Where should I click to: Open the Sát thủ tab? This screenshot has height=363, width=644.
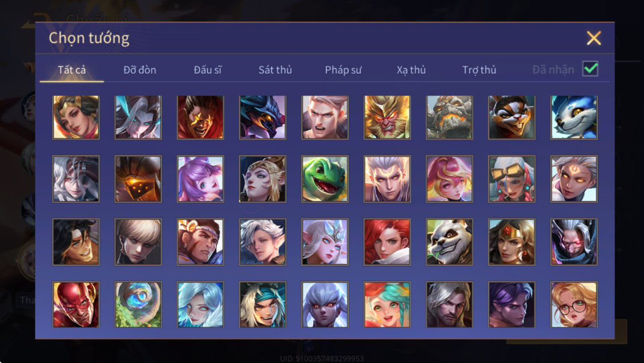275,70
